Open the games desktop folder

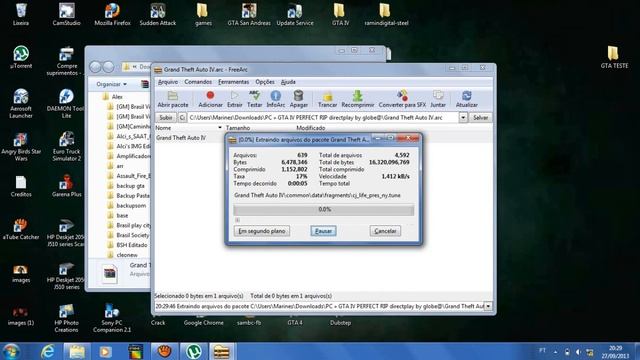coord(203,14)
